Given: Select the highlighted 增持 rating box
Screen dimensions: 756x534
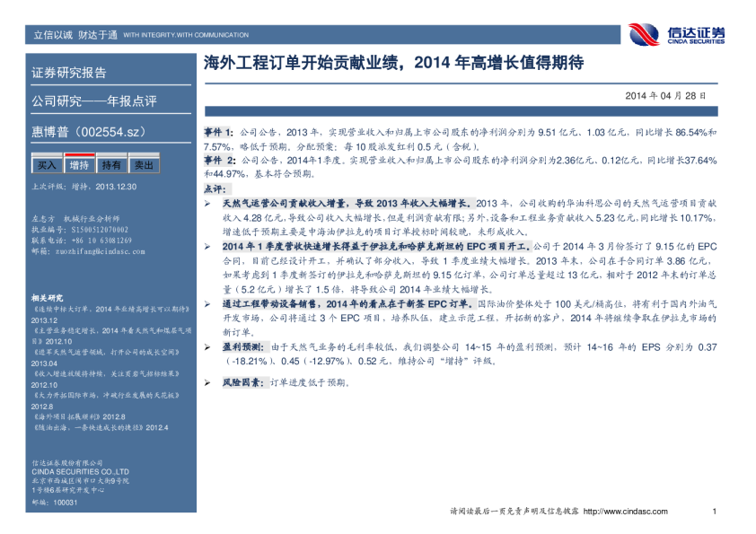Looking at the screenshot, I should tap(80, 165).
